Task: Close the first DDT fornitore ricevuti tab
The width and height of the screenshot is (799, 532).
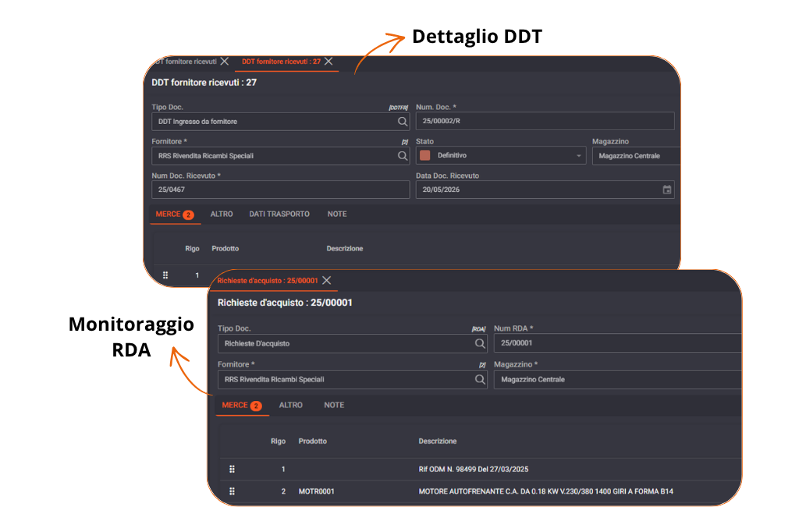Action: [224, 61]
